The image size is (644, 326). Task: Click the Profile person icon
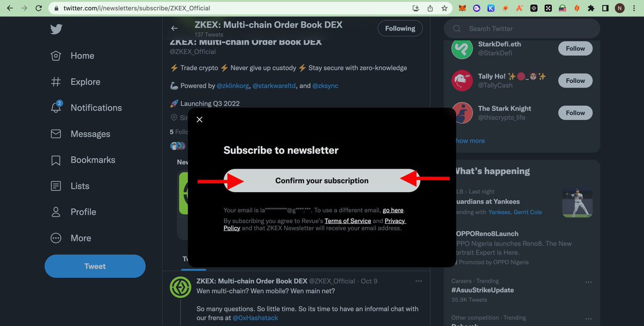pos(56,212)
